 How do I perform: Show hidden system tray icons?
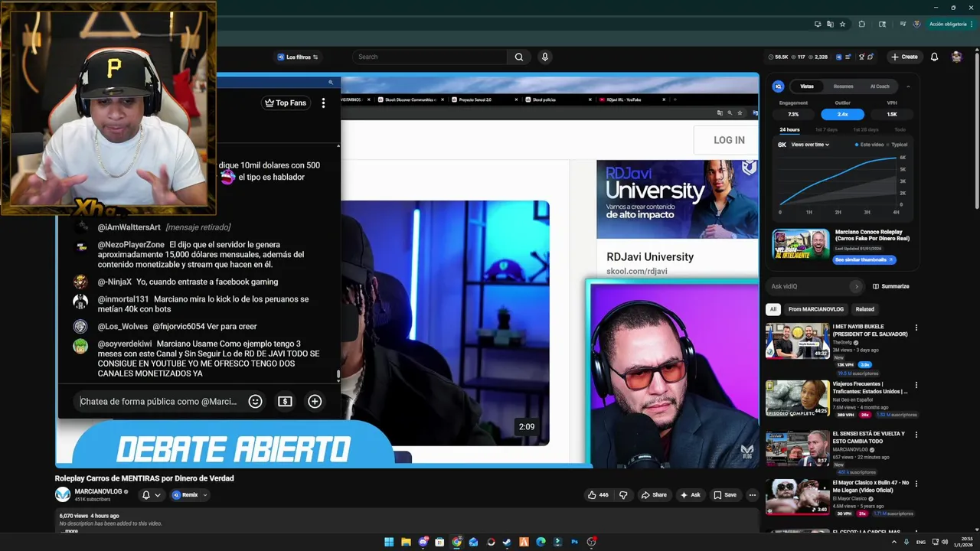894,542
